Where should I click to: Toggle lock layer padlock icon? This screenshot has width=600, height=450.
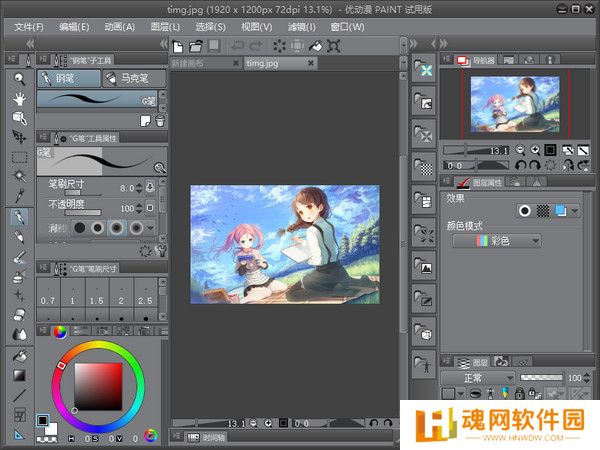click(519, 393)
